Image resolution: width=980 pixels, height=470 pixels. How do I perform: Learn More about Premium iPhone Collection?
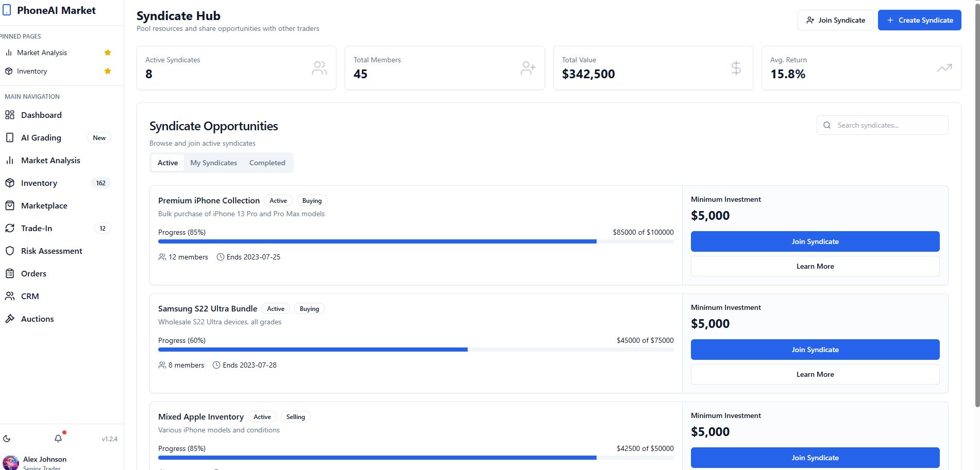[x=815, y=266]
